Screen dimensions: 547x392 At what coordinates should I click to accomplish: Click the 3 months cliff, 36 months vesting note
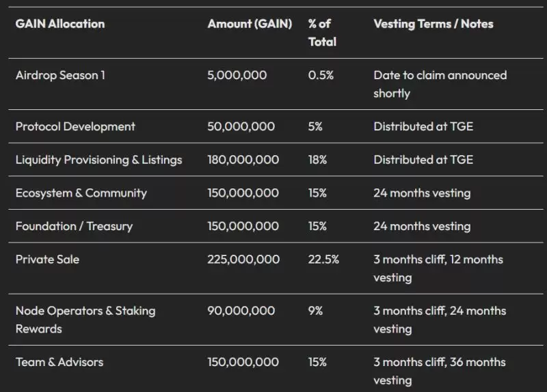click(439, 371)
